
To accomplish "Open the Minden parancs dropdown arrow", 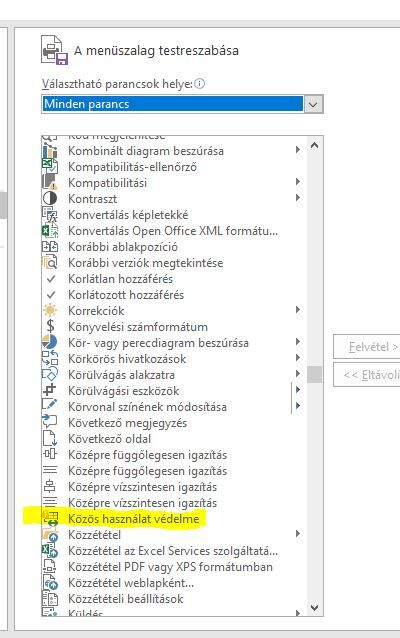I will (x=313, y=104).
